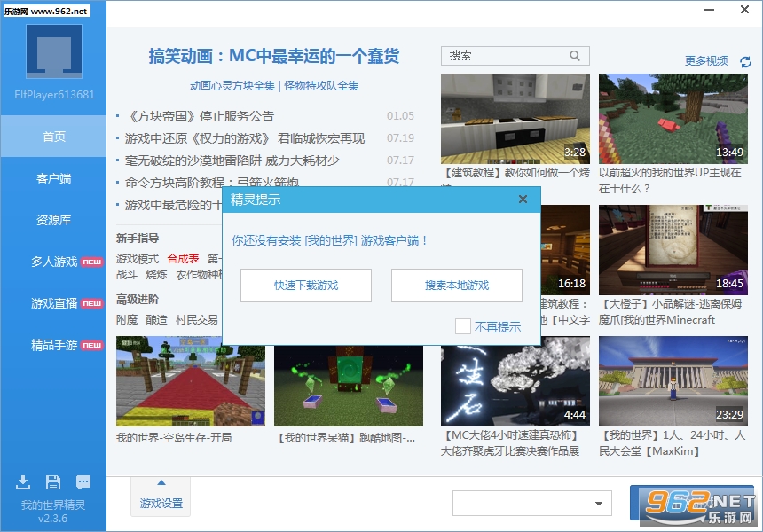The image size is (763, 532).
Task: Open the 游戏直播 section
Action: [x=53, y=303]
